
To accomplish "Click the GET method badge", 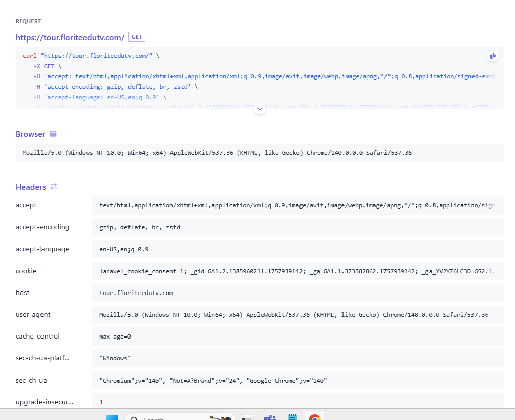I will 137,37.
